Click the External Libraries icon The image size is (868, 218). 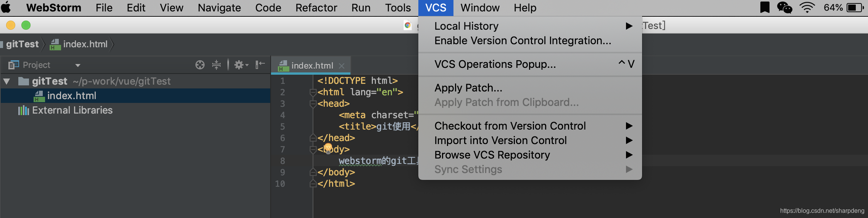pos(23,110)
